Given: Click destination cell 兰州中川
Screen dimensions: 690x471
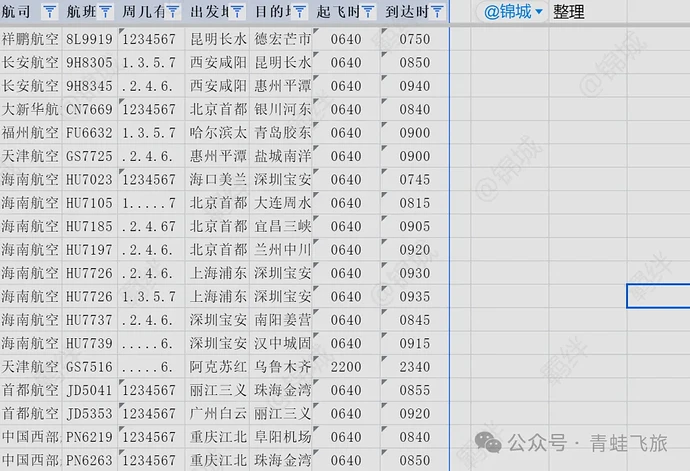Looking at the screenshot, I should tap(283, 250).
